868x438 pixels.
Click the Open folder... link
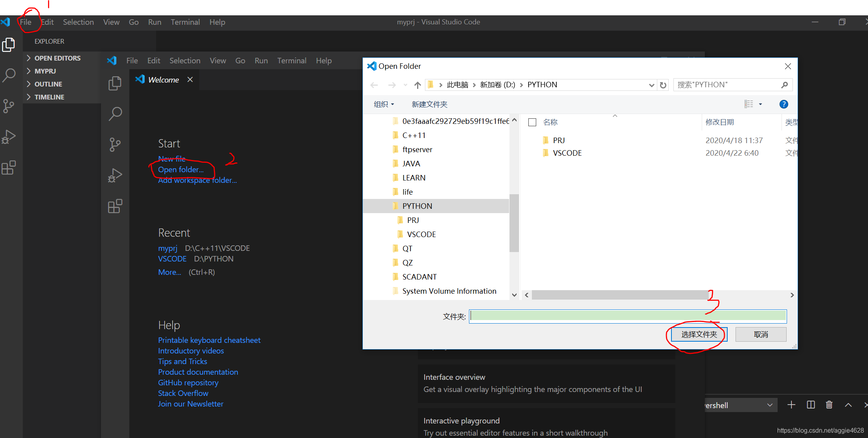pyautogui.click(x=181, y=170)
